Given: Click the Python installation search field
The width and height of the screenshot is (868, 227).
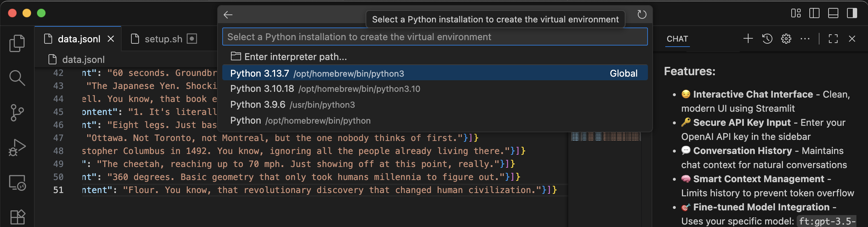Looking at the screenshot, I should coord(434,37).
